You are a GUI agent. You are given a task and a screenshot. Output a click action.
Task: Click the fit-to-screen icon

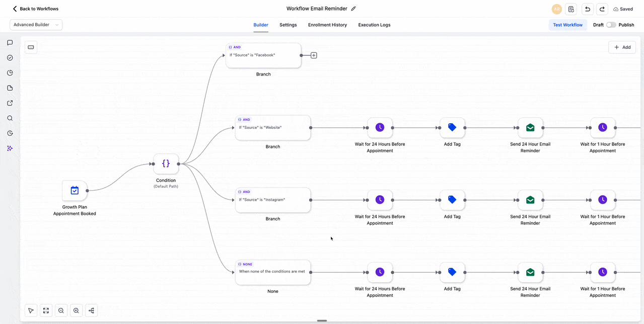[46, 310]
